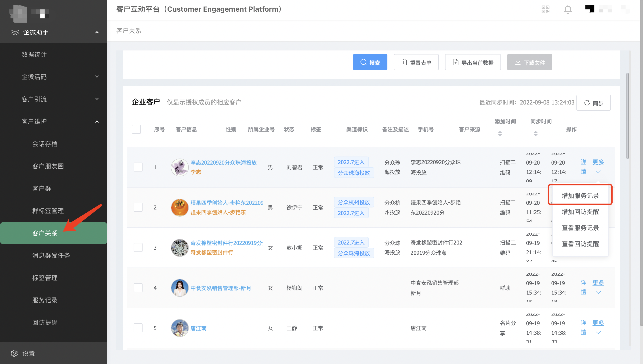The height and width of the screenshot is (364, 643).
Task: Select 增加回访提醒 from the dropdown
Action: point(580,212)
